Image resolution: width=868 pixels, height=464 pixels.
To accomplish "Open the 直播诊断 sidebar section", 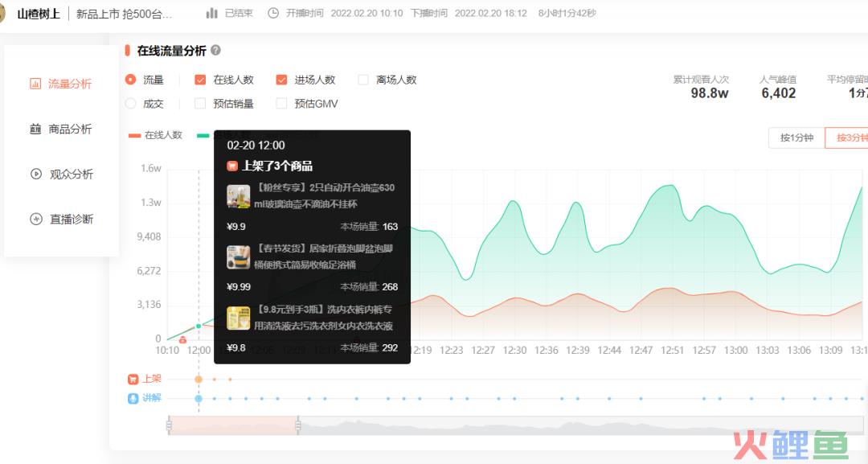I will click(61, 219).
